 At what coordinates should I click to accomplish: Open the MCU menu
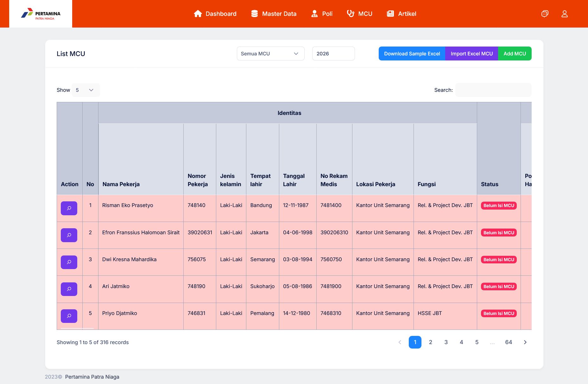tap(359, 14)
